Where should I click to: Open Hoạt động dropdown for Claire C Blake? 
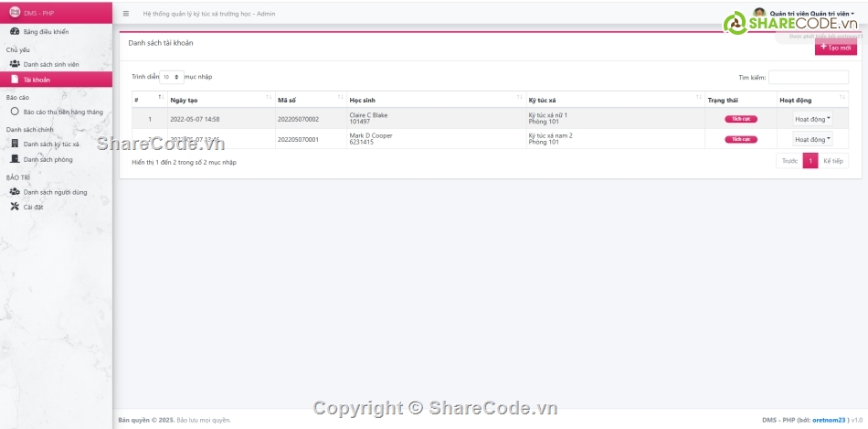(x=812, y=119)
